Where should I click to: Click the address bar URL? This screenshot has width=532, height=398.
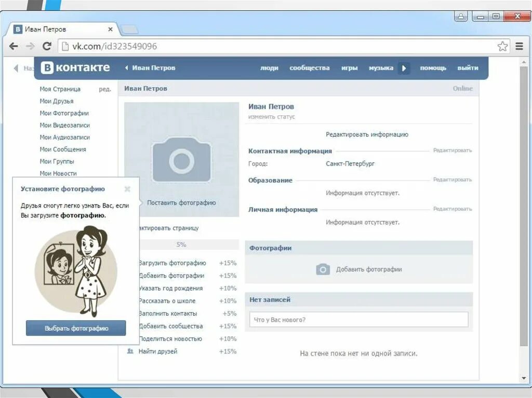point(114,46)
